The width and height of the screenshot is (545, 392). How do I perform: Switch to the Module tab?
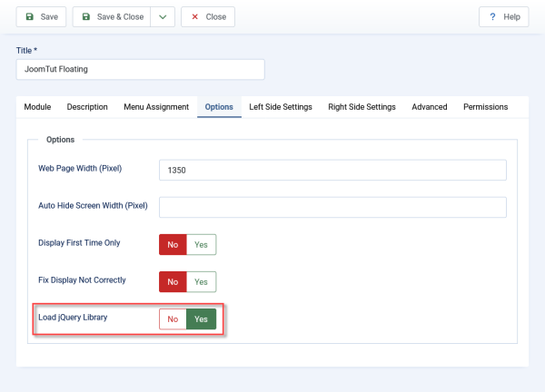coord(36,107)
